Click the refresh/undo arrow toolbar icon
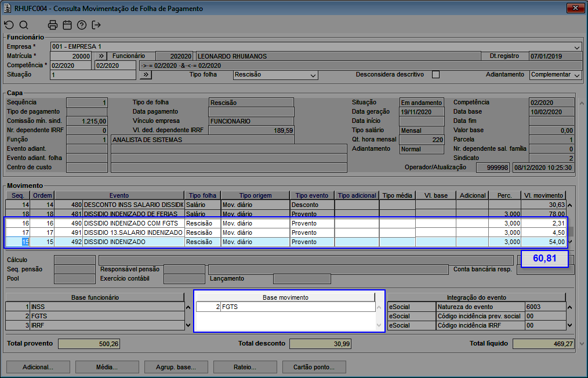This screenshot has width=588, height=378. pyautogui.click(x=9, y=25)
